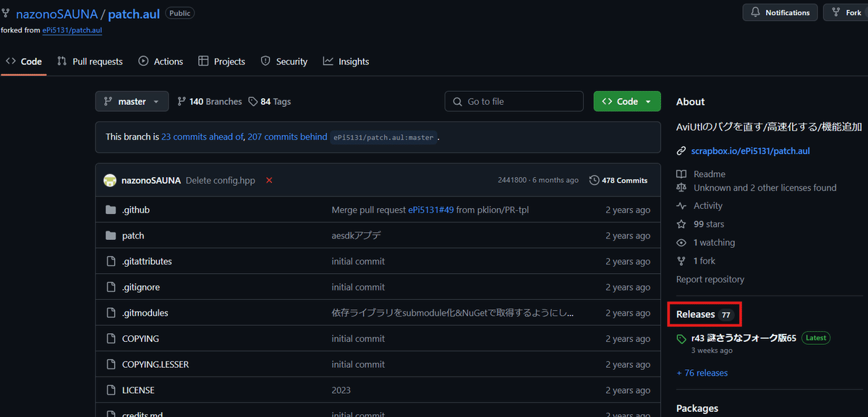Click Report repository
Image resolution: width=868 pixels, height=417 pixels.
[x=710, y=280]
